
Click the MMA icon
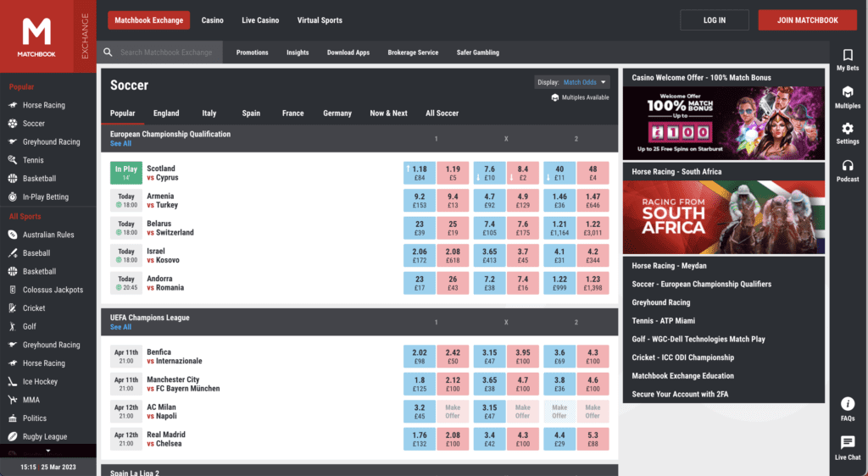click(13, 400)
